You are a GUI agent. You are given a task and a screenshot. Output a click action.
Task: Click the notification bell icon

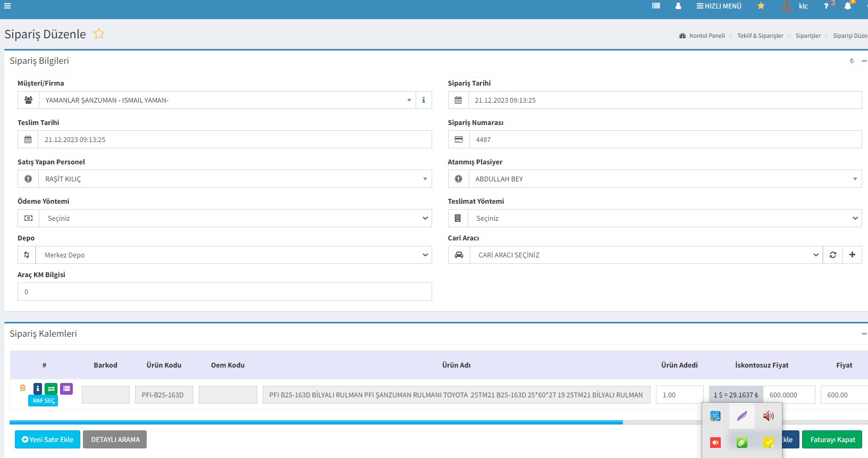pos(848,6)
